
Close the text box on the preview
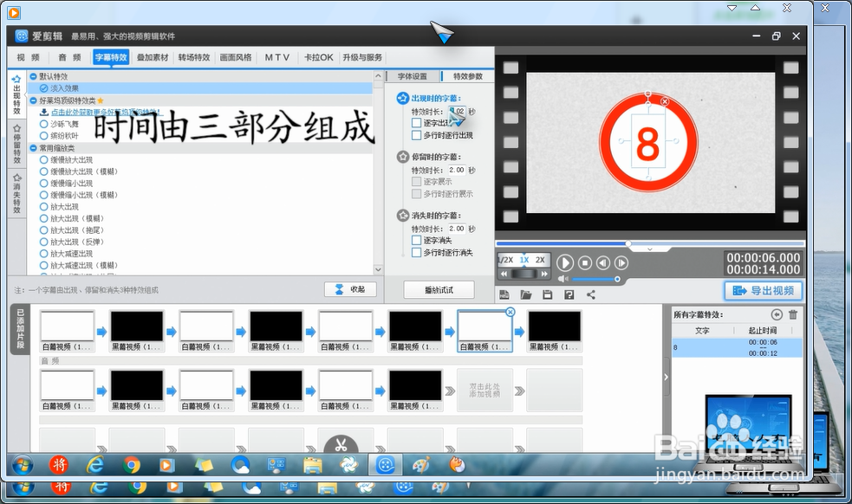tap(665, 101)
